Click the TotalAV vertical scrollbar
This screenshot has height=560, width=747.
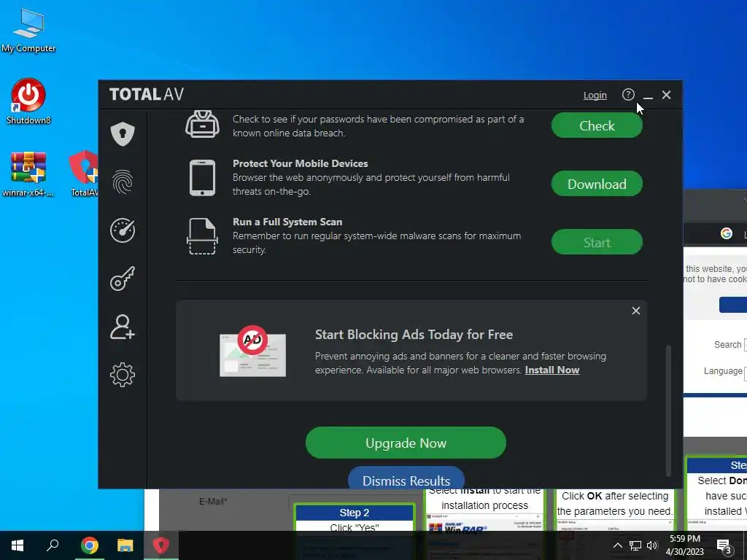[x=668, y=410]
